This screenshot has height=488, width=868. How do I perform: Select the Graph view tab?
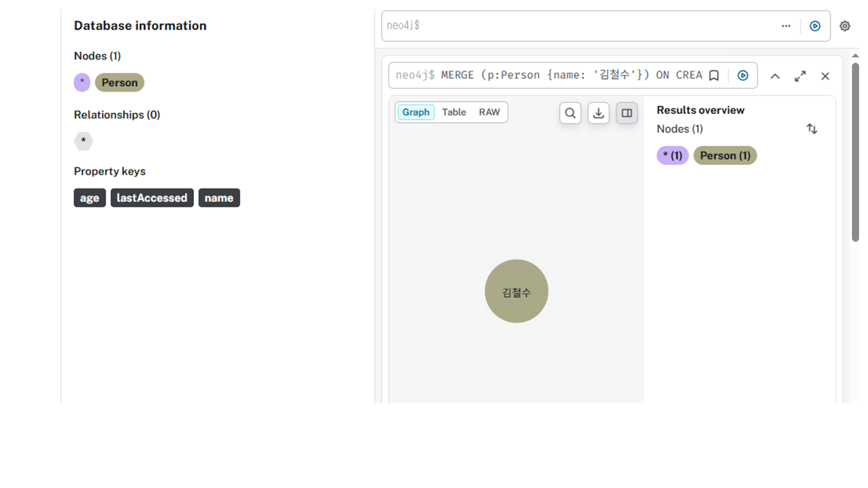pyautogui.click(x=416, y=112)
